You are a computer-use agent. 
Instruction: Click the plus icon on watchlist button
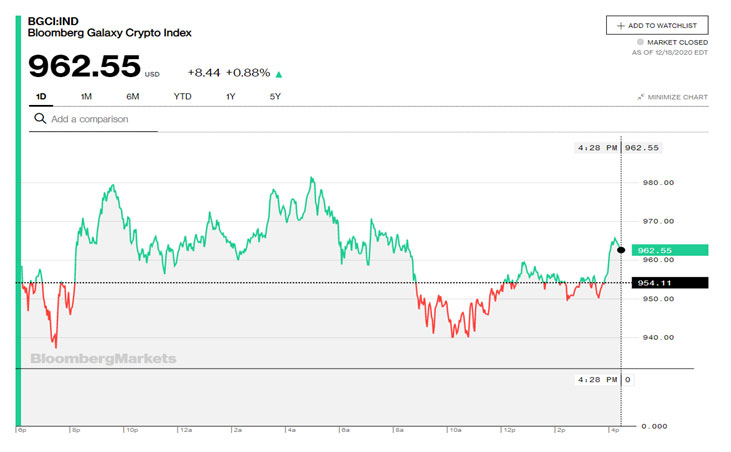point(621,26)
